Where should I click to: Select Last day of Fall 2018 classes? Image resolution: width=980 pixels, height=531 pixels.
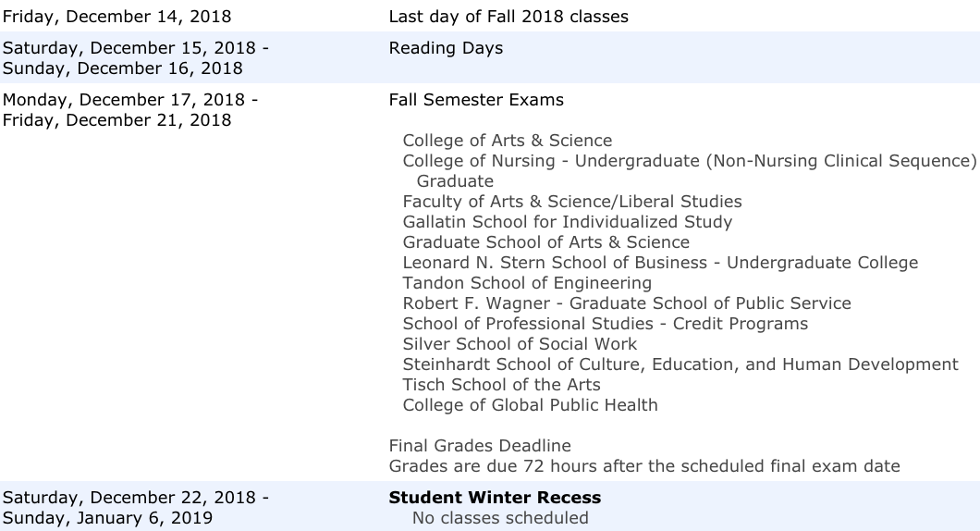(508, 17)
